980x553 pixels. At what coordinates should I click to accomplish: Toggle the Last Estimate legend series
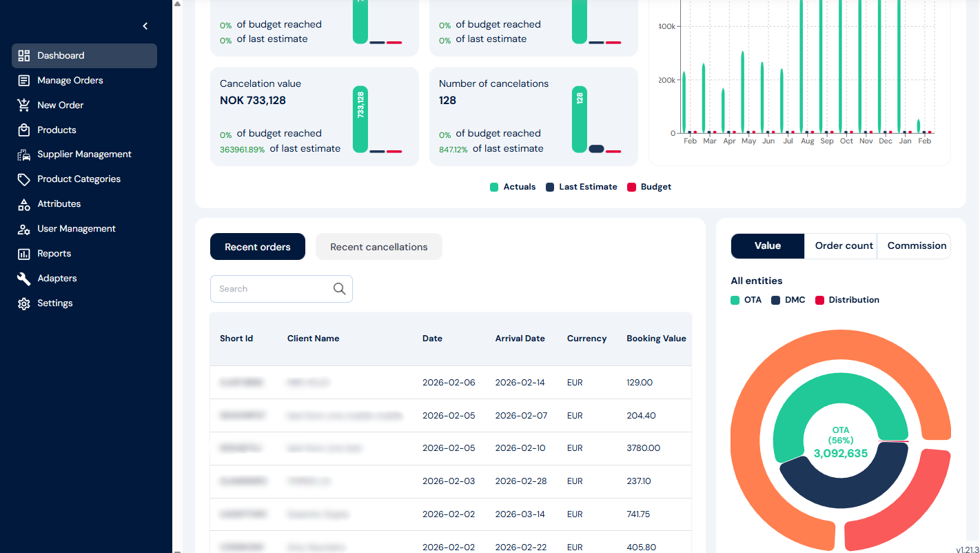[582, 187]
